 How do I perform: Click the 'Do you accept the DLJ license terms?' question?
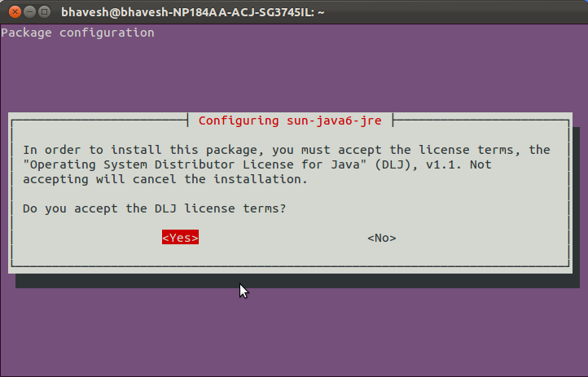point(154,208)
